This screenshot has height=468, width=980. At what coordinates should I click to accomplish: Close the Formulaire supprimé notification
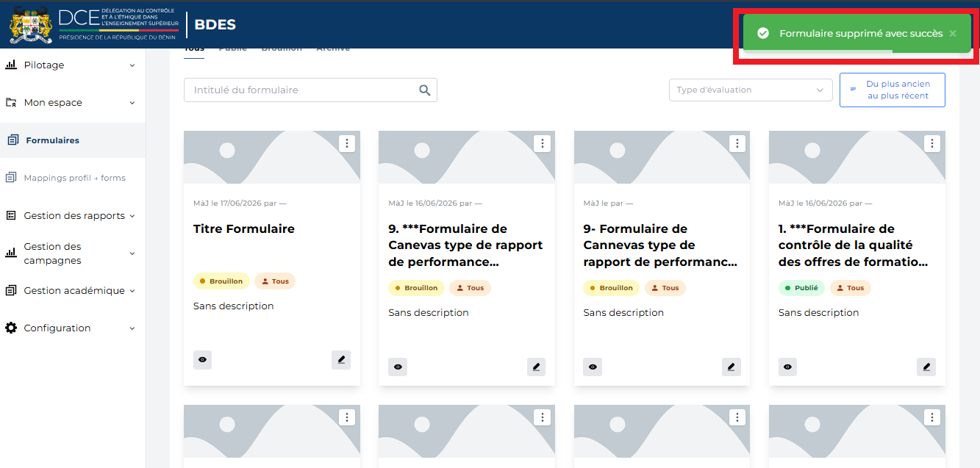click(x=953, y=33)
